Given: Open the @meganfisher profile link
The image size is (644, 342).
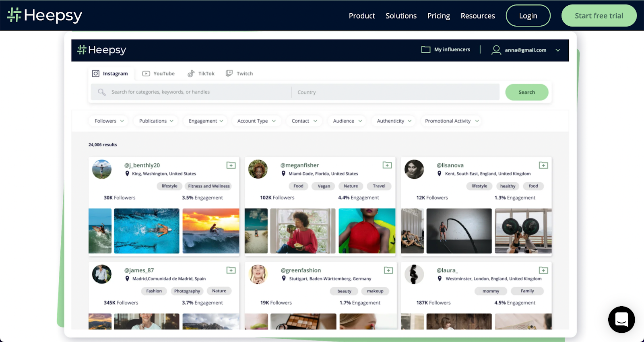Looking at the screenshot, I should pyautogui.click(x=299, y=165).
